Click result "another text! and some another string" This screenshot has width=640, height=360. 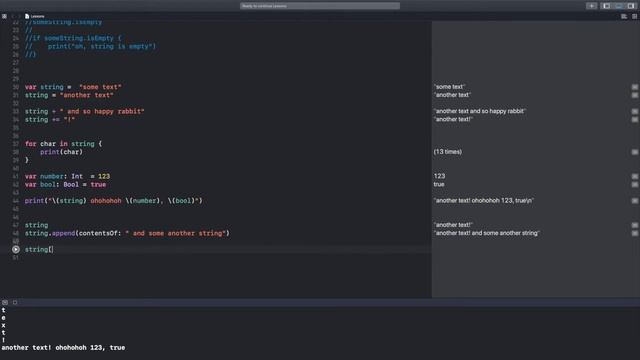487,233
